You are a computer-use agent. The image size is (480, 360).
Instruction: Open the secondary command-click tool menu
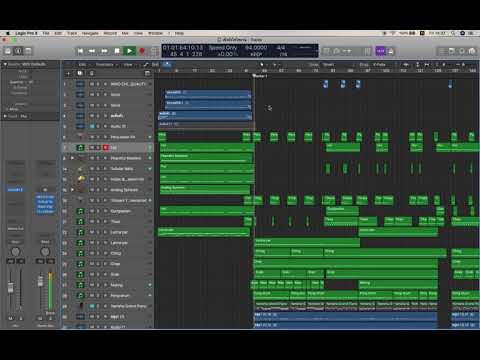point(275,64)
